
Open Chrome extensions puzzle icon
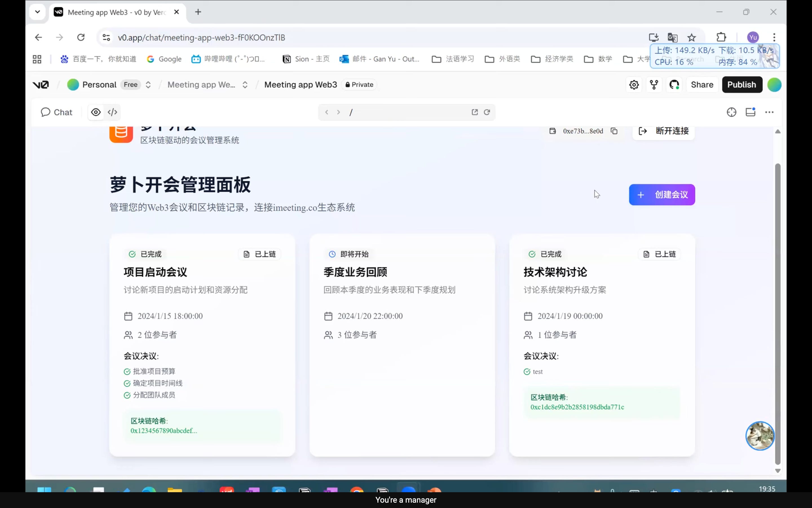pyautogui.click(x=721, y=37)
